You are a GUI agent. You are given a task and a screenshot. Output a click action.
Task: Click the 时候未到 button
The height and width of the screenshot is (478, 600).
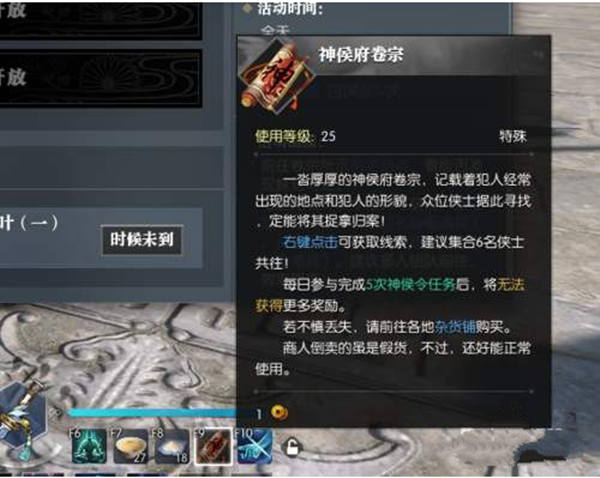click(142, 240)
